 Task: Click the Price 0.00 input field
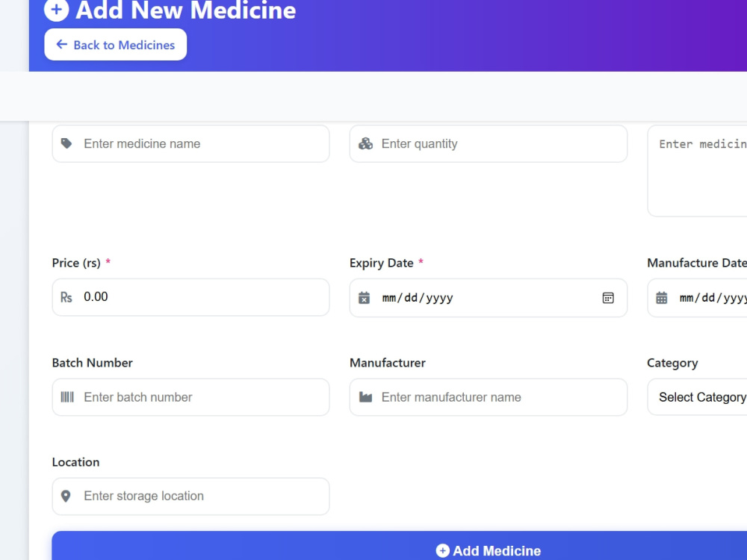click(190, 297)
